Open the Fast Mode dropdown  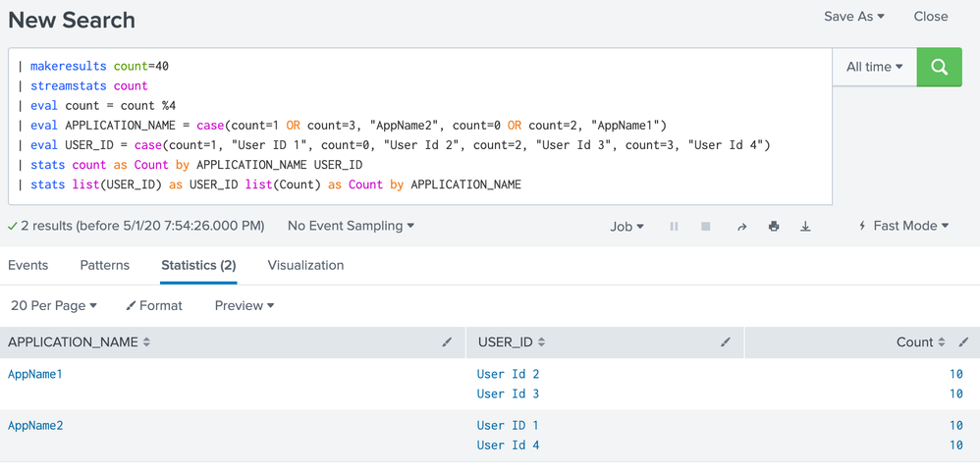pyautogui.click(x=903, y=226)
